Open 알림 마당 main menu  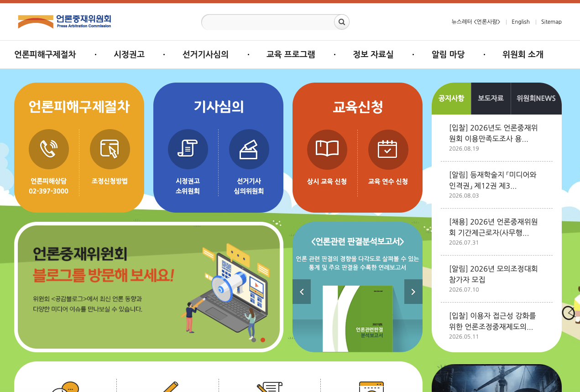point(448,54)
